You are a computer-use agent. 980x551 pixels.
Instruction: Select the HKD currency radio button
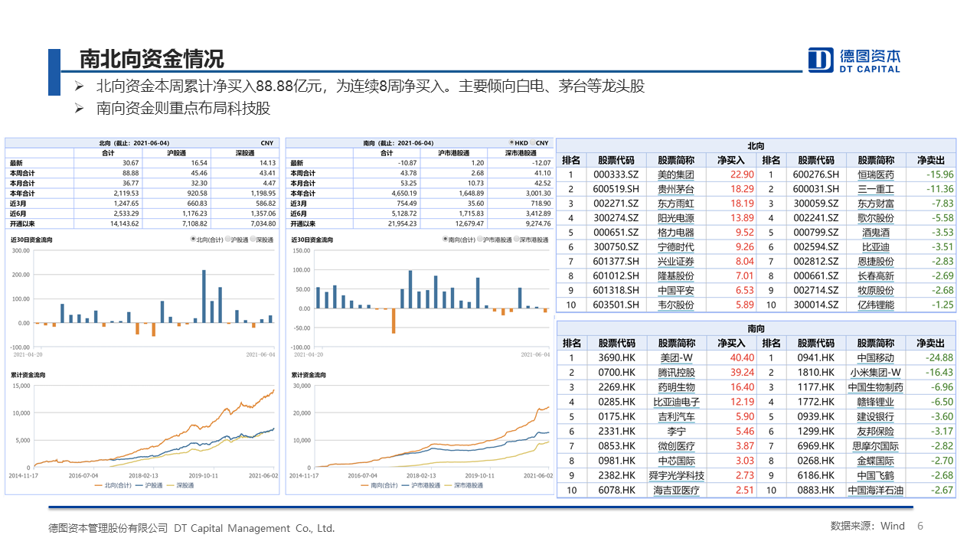(x=511, y=143)
